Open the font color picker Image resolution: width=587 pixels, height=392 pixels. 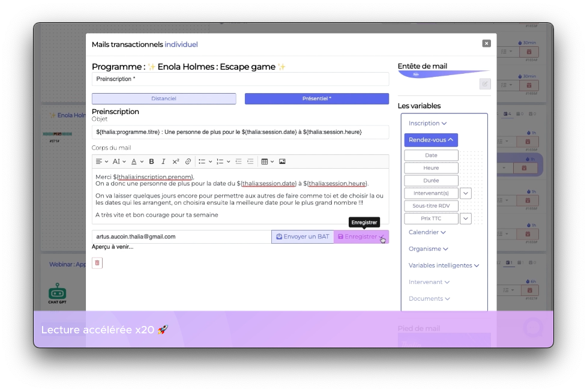point(136,161)
